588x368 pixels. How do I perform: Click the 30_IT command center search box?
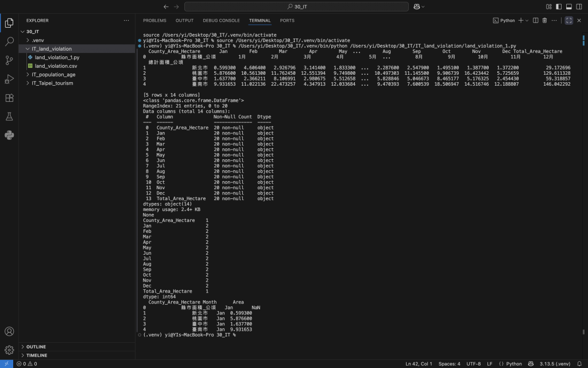(296, 7)
